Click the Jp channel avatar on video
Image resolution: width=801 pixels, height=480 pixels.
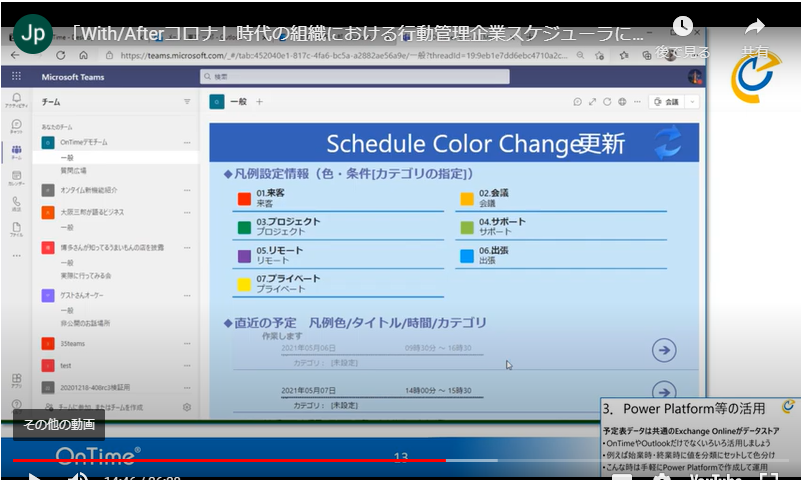click(33, 34)
